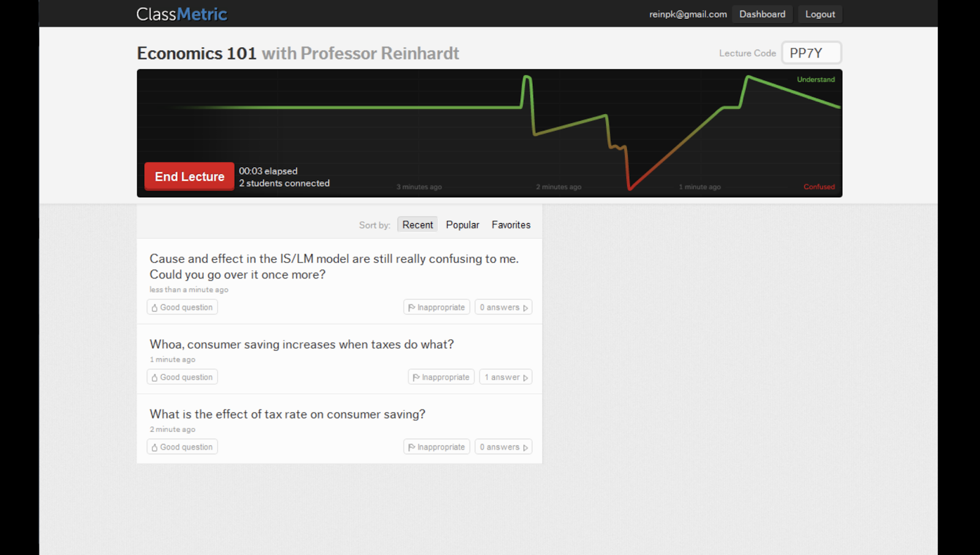Flag the 'Whoa, consumer saving' question as inappropriate

[441, 377]
